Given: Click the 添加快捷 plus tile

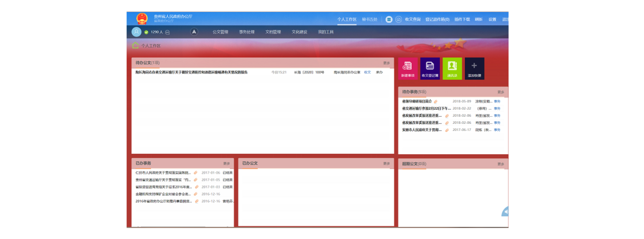Looking at the screenshot, I should click(x=474, y=69).
